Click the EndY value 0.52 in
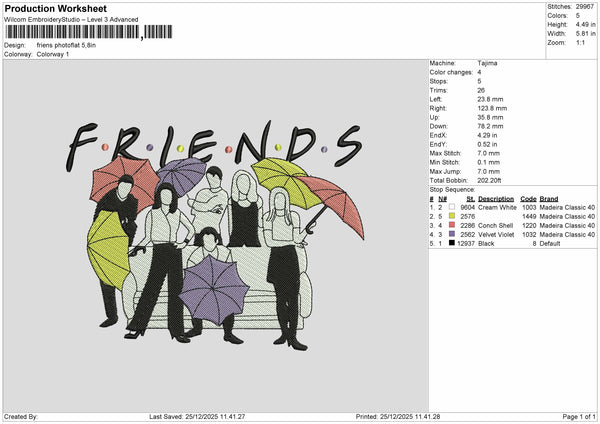The image size is (600, 424). pyautogui.click(x=487, y=144)
